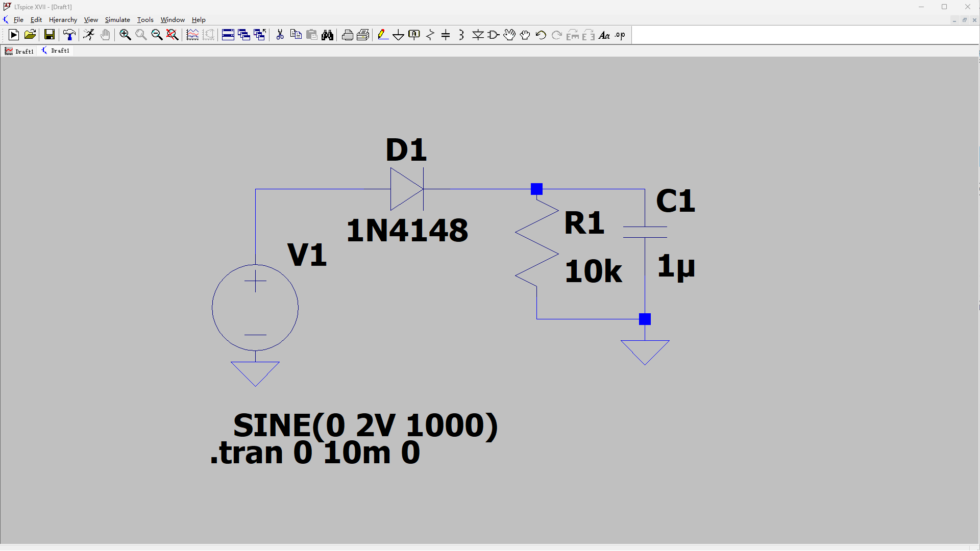Select the Draw Wire pencil tool
The width and height of the screenshot is (980, 551).
382,35
